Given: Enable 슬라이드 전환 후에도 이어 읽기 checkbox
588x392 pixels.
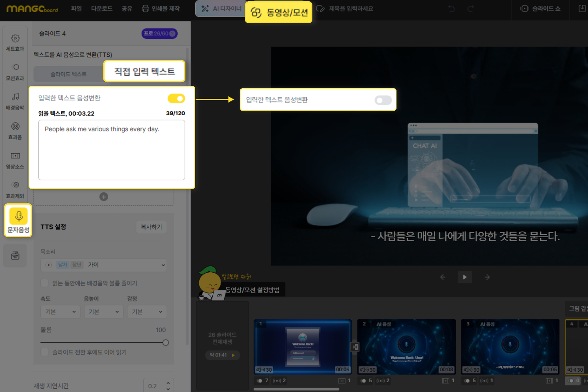Looking at the screenshot, I should pos(45,352).
